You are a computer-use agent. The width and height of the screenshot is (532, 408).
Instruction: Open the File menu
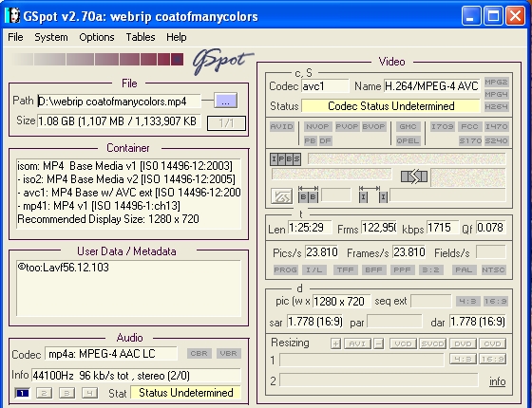[x=15, y=37]
